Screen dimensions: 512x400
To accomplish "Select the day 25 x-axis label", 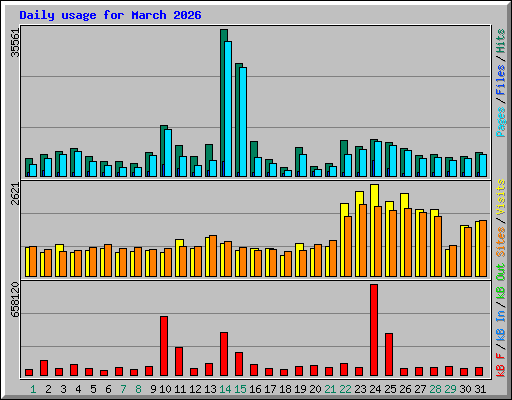I will click(390, 389).
